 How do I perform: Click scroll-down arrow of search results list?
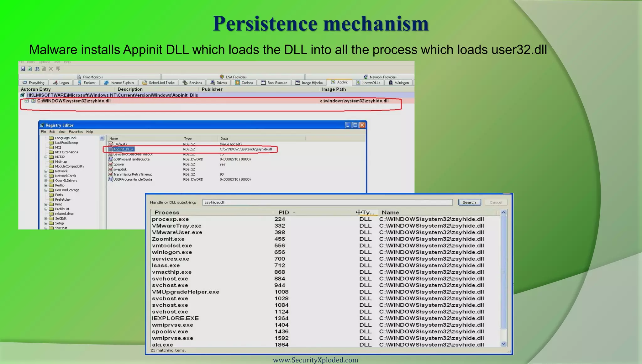pos(503,344)
